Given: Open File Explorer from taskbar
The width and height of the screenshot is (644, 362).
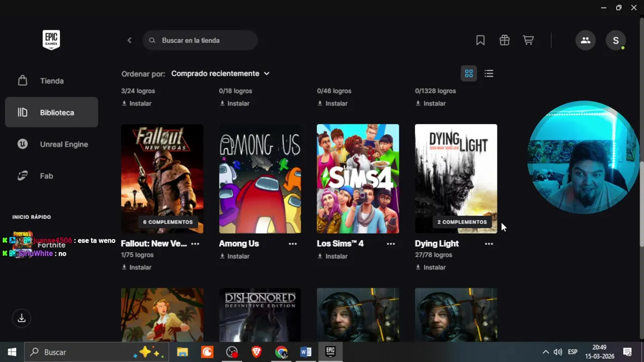Looking at the screenshot, I should (x=182, y=352).
